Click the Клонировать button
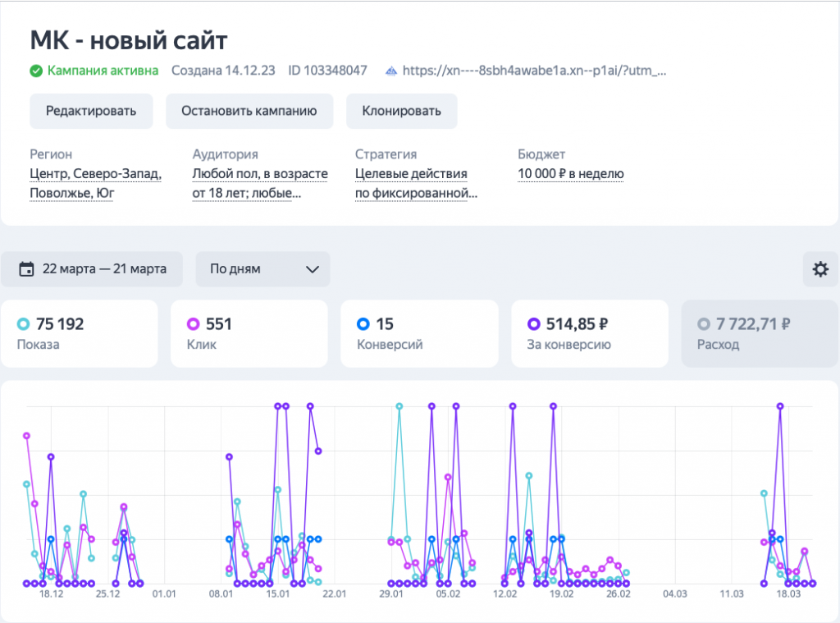This screenshot has height=623, width=840. tap(402, 111)
